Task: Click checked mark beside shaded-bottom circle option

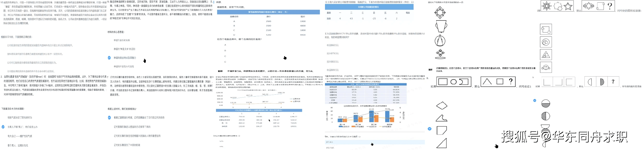Action: point(535,100)
